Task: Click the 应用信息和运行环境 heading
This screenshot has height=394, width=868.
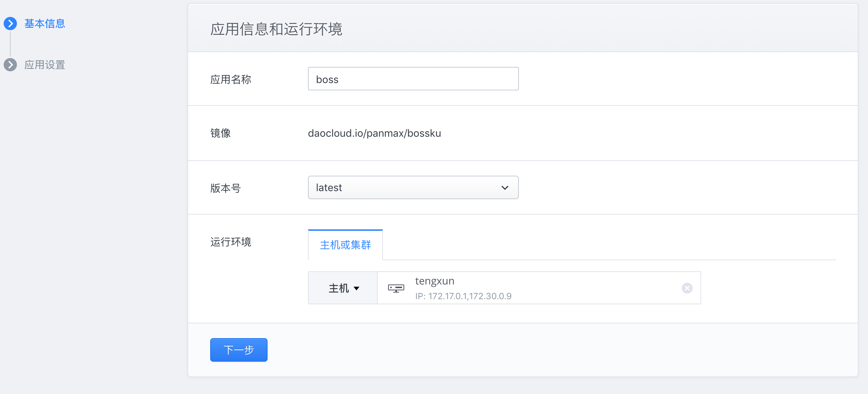Action: coord(276,29)
